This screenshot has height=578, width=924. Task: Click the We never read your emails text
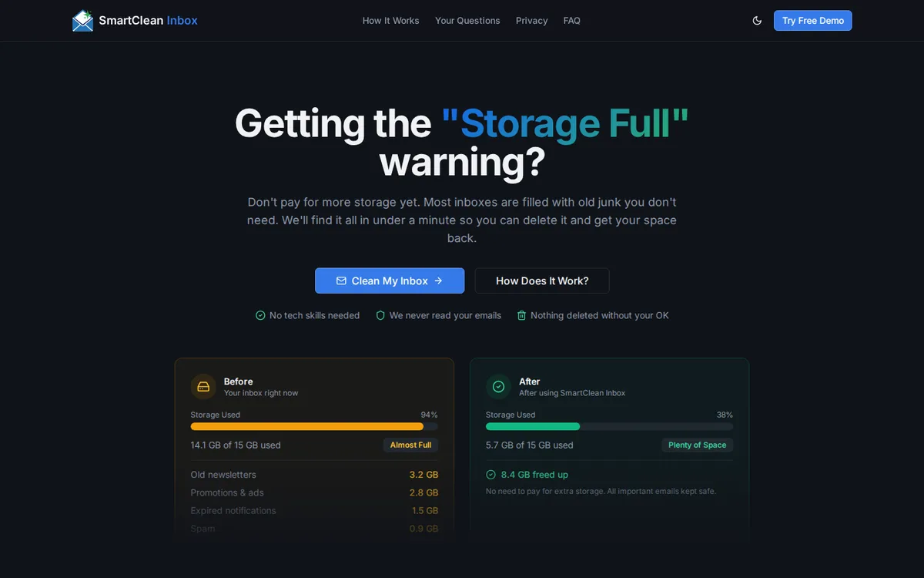(445, 316)
